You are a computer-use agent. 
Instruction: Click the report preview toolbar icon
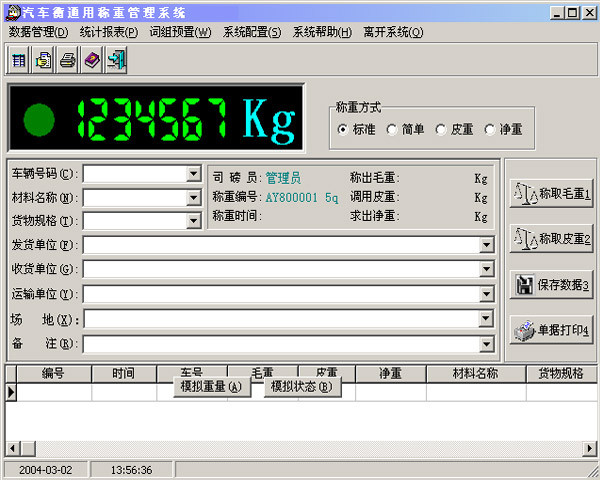(x=43, y=61)
